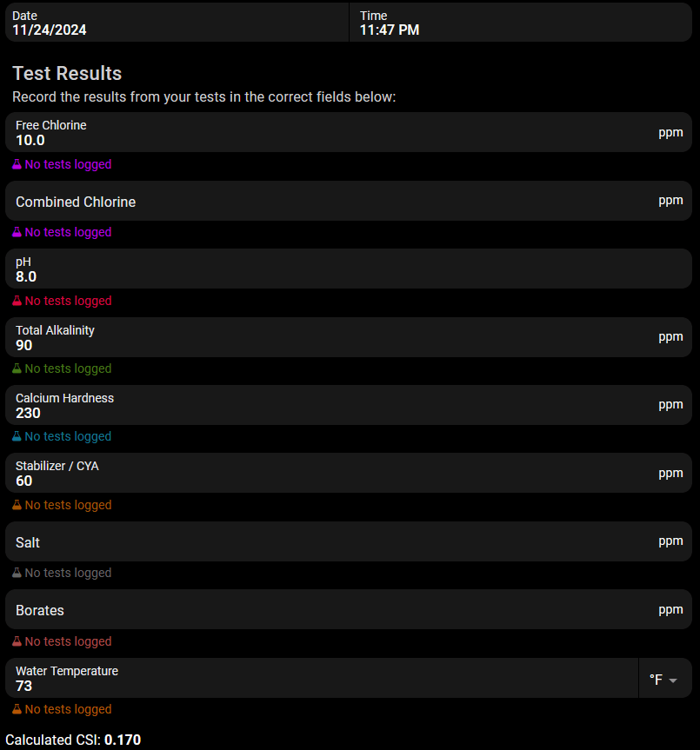Click the gray flask icon under Salt
The image size is (700, 750).
[17, 573]
